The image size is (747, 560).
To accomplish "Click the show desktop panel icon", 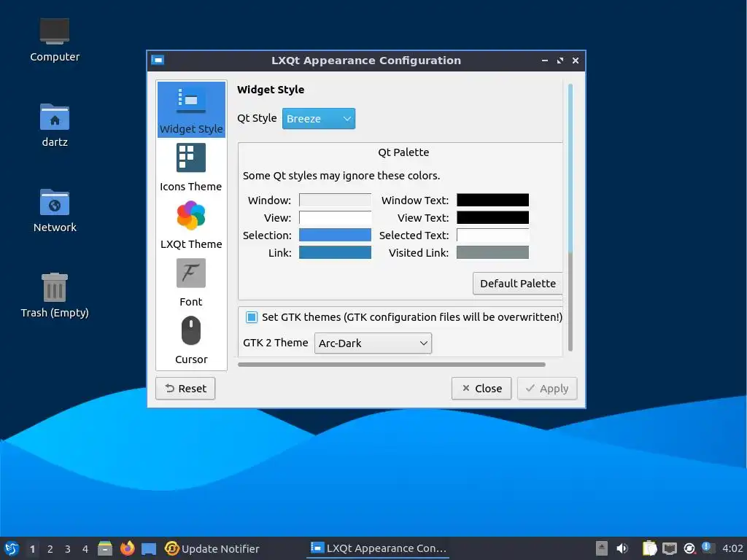I will coord(149,548).
